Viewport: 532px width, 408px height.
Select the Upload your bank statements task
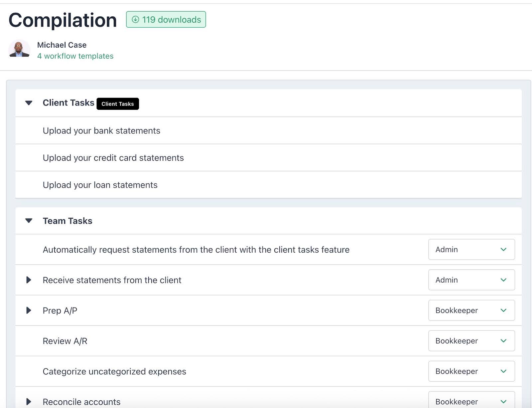[101, 131]
